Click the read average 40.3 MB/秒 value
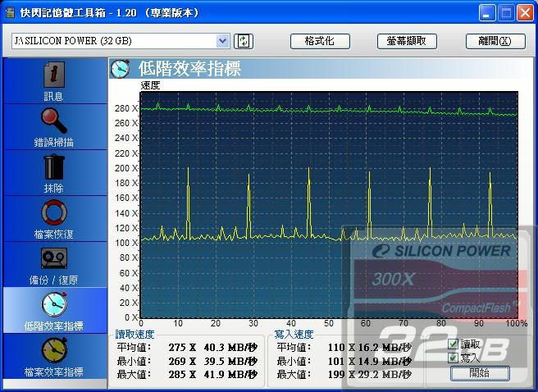 tap(230, 348)
